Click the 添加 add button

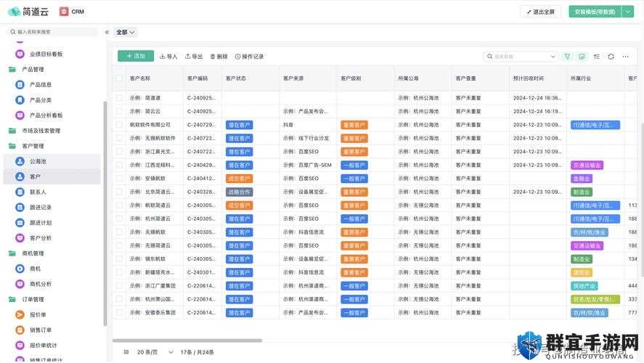pos(136,56)
